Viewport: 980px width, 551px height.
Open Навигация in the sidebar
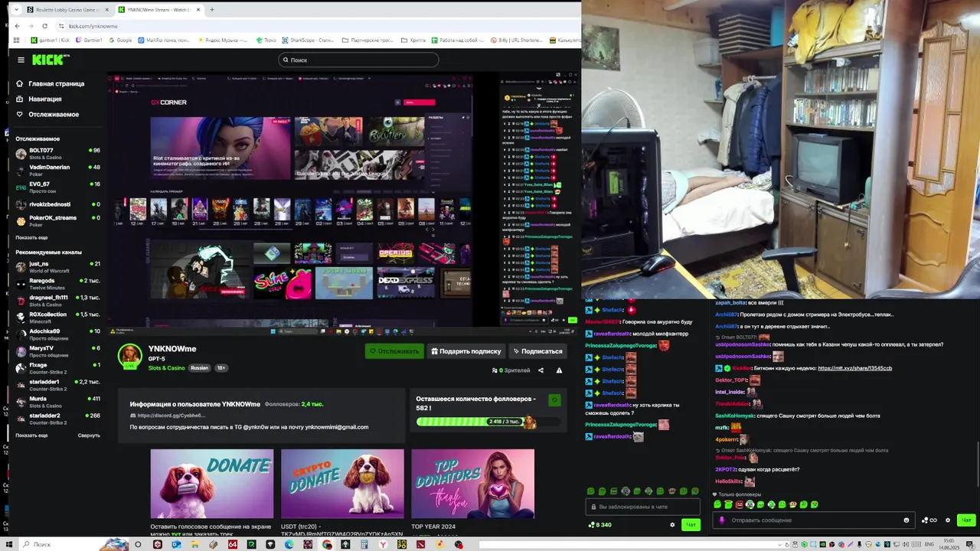(x=44, y=99)
